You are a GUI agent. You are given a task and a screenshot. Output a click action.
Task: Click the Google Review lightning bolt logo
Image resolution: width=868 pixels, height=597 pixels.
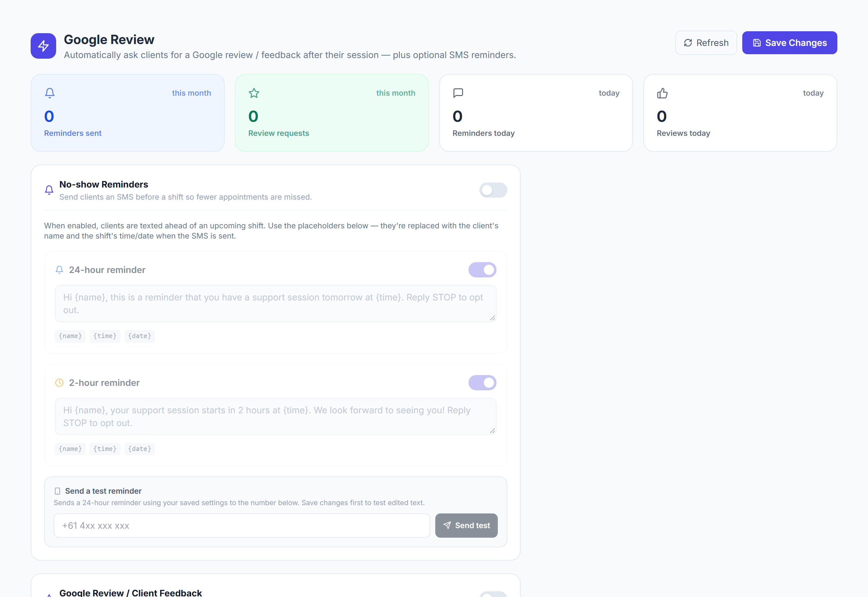tap(43, 46)
